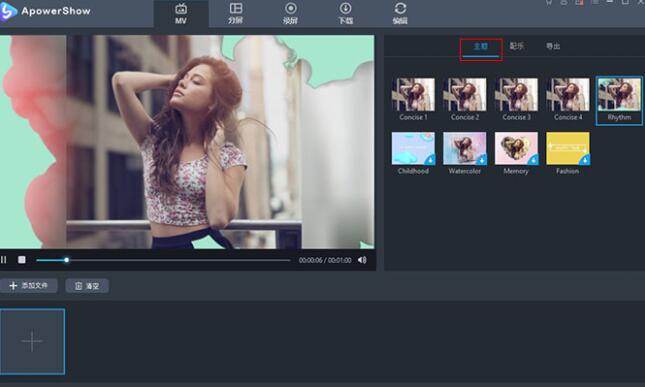Viewport: 645px width, 387px height.
Task: Stop the video preview playback
Action: pyautogui.click(x=22, y=260)
